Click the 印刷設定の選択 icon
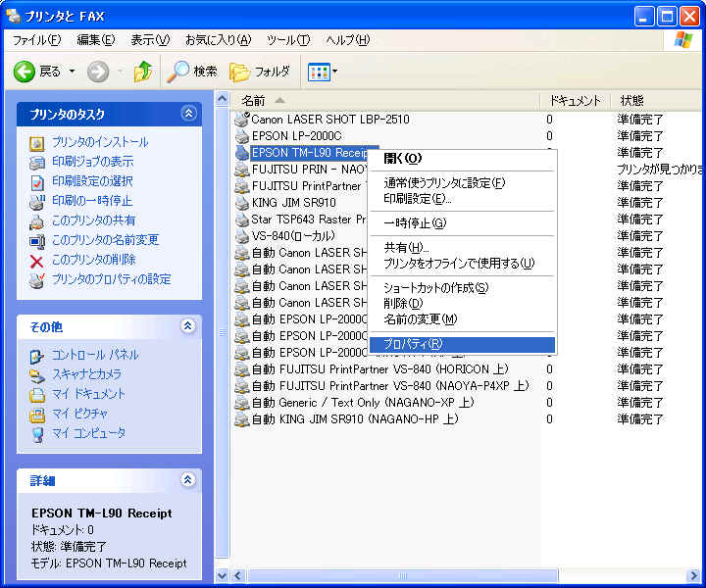706x588 pixels. pyautogui.click(x=37, y=182)
